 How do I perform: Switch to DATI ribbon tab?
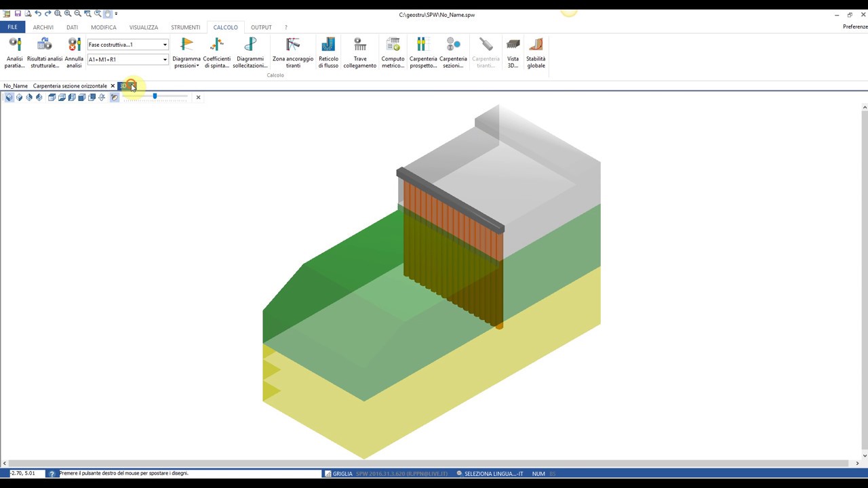(x=72, y=27)
